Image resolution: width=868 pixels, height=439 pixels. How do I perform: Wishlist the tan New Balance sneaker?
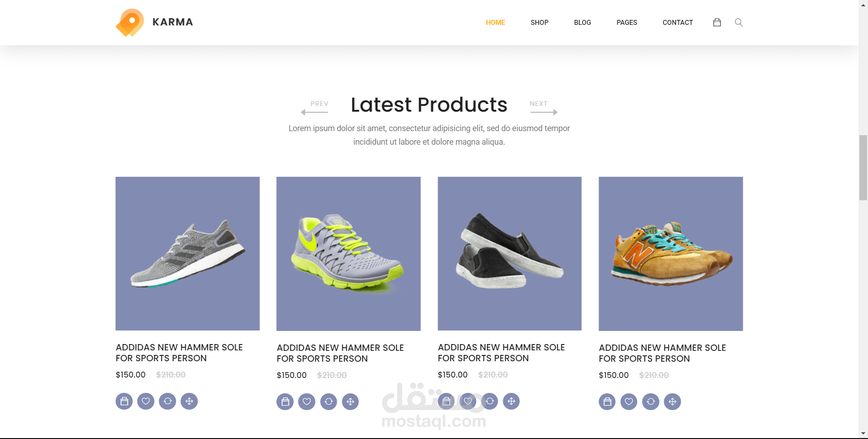[x=629, y=401]
